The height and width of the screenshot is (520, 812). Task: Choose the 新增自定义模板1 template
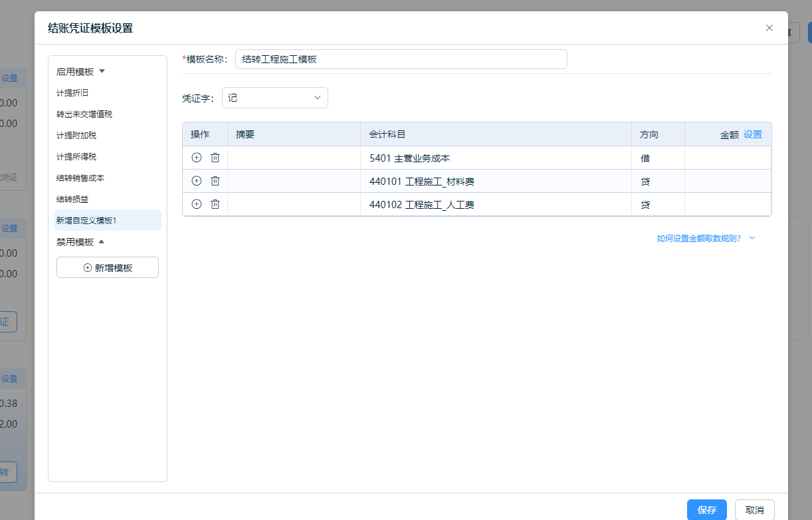coord(86,220)
